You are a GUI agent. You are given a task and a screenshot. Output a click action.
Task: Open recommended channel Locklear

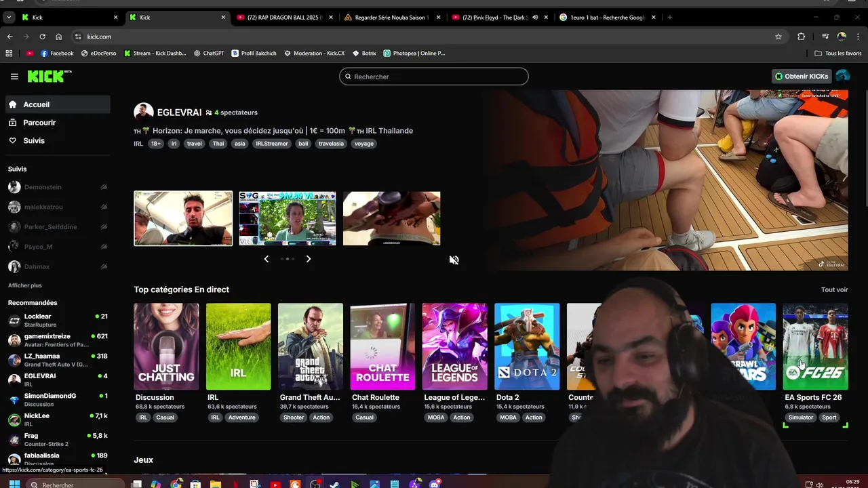(x=58, y=320)
